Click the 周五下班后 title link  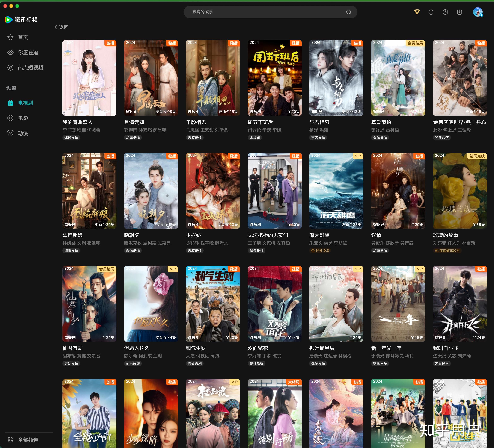pos(260,122)
